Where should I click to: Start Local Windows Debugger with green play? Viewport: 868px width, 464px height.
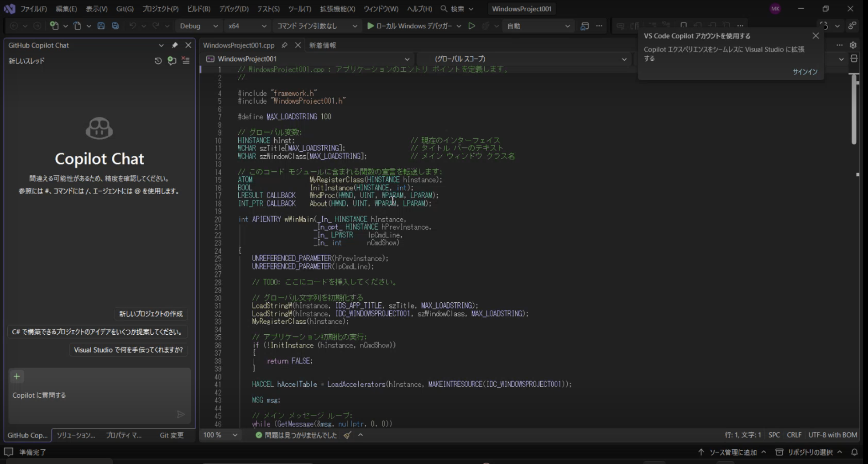click(x=371, y=26)
